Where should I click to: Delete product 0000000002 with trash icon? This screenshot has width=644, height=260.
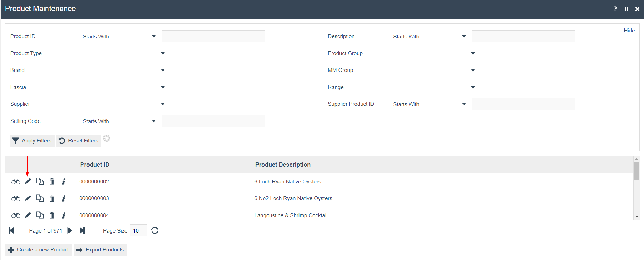pos(52,182)
